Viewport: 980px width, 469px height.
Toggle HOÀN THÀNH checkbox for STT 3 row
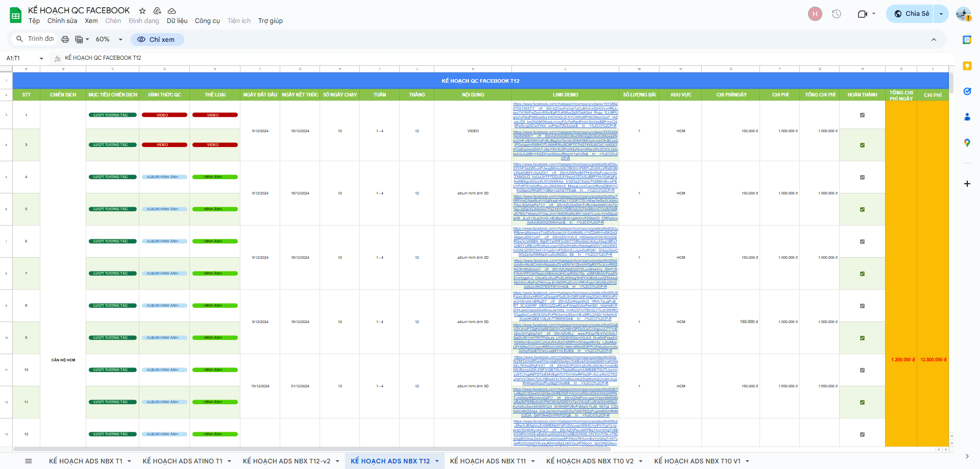click(x=862, y=145)
